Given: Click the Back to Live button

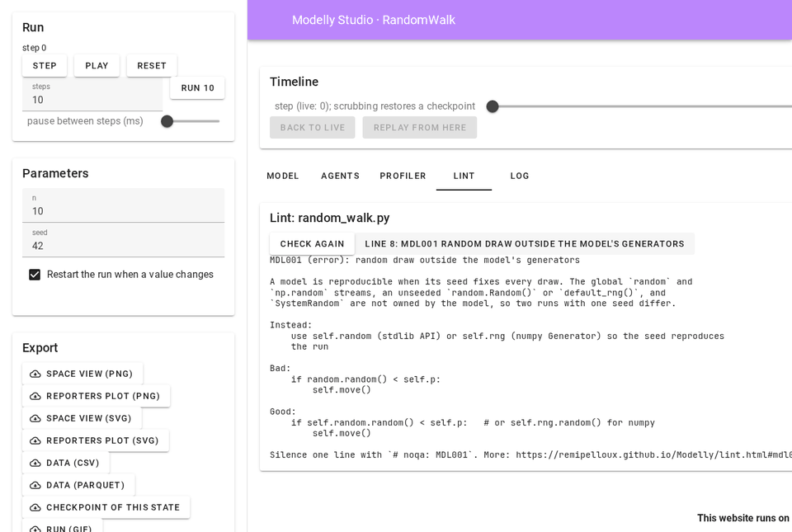Looking at the screenshot, I should [312, 128].
